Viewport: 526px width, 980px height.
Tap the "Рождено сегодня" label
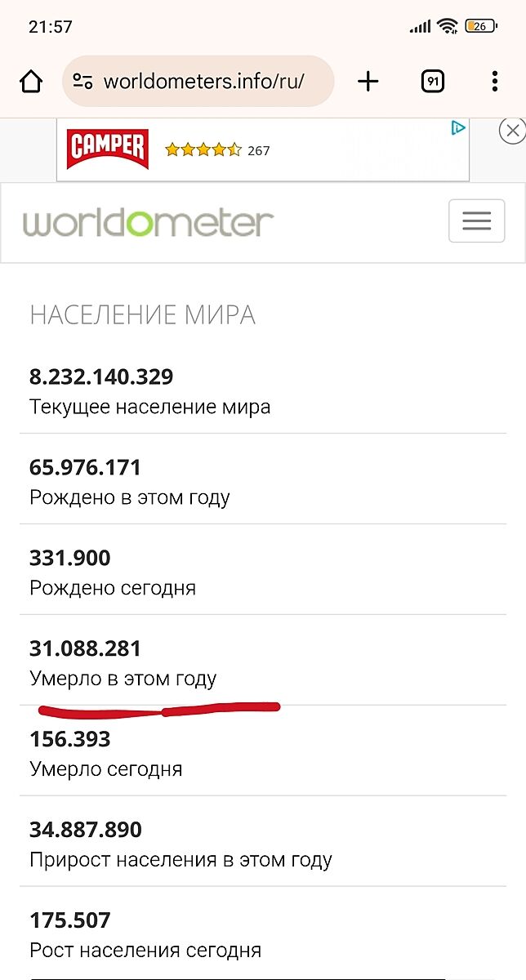113,588
